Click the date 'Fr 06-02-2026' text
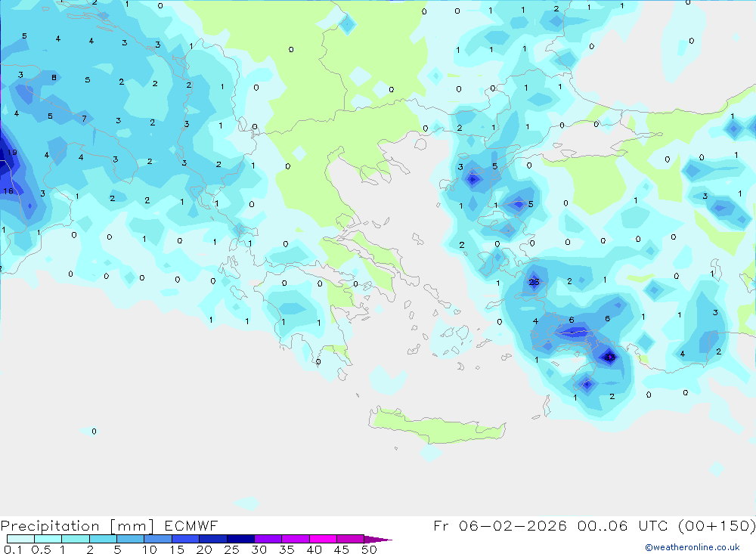The width and height of the screenshot is (756, 554). pyautogui.click(x=500, y=526)
